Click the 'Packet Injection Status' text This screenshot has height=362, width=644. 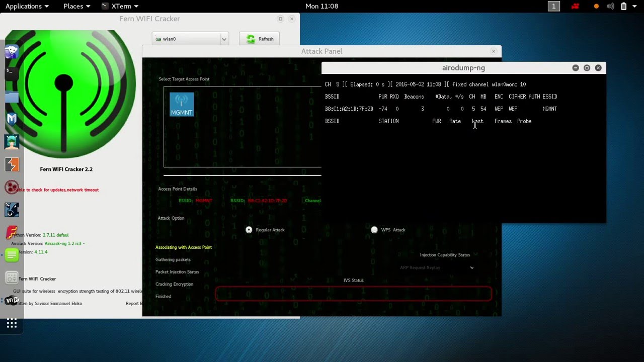[x=177, y=272]
